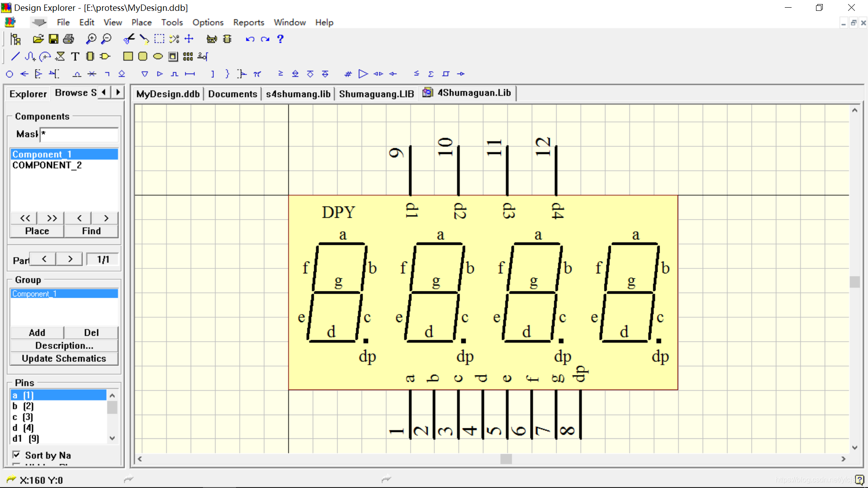Toggle the Sort by Name checkbox
Image resolution: width=868 pixels, height=488 pixels.
[x=16, y=455]
